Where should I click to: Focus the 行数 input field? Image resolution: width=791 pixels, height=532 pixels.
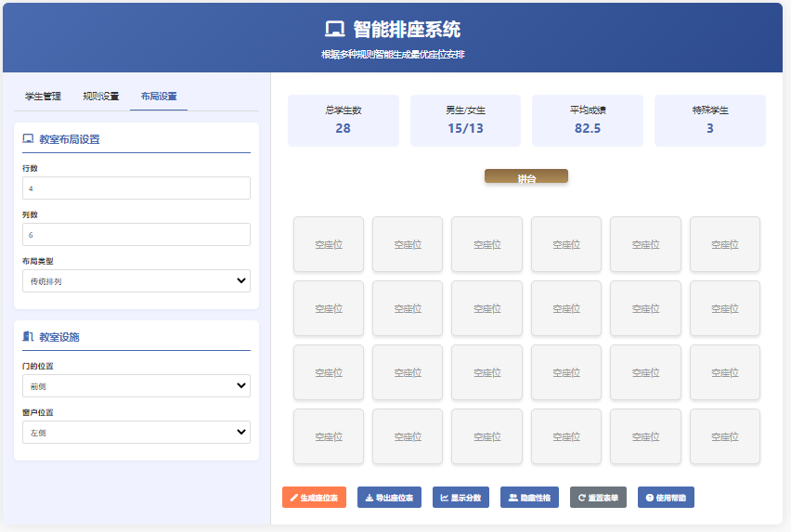coord(136,188)
